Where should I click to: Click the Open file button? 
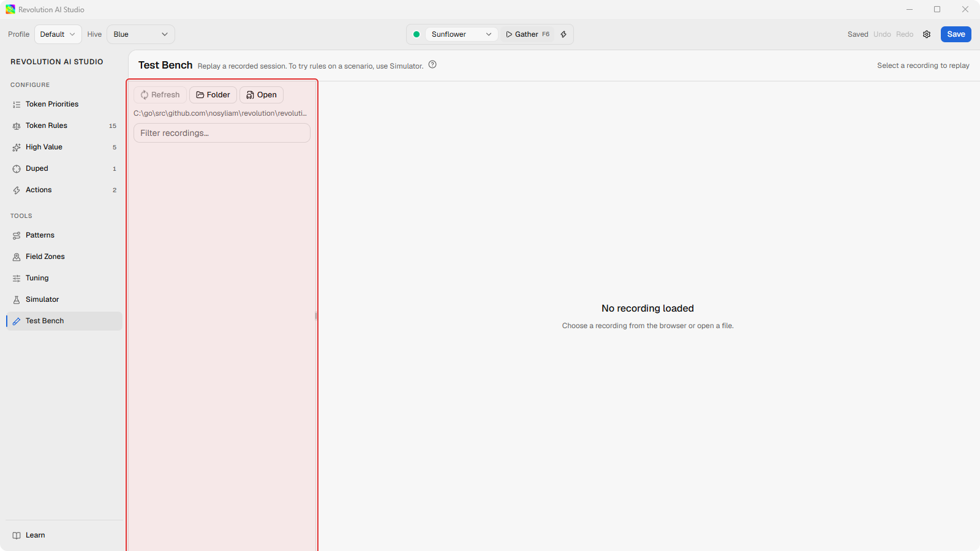pos(262,95)
